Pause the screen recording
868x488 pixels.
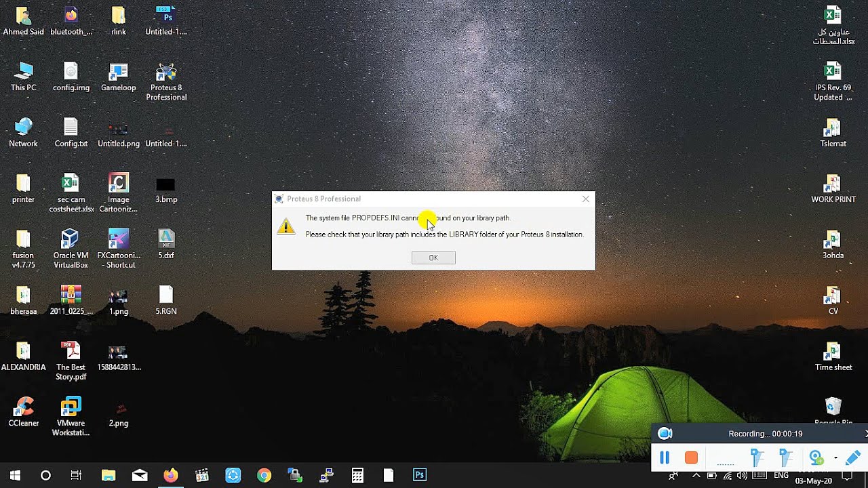(665, 458)
